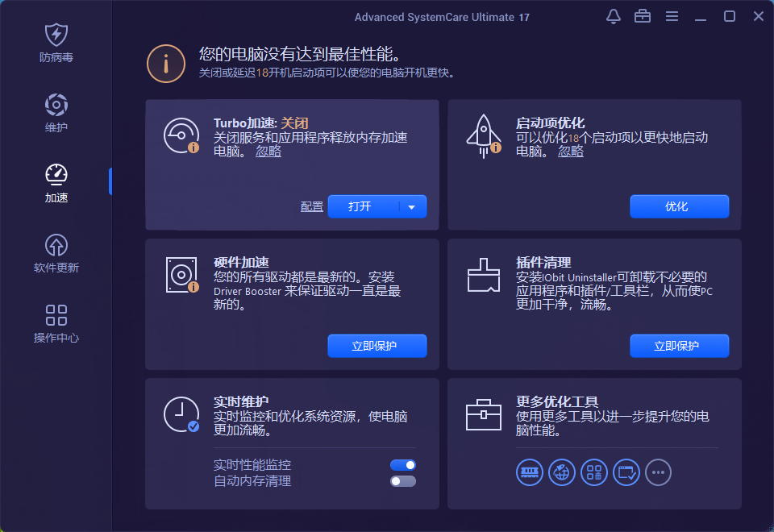Click the 启动项优化 card title

coord(550,123)
